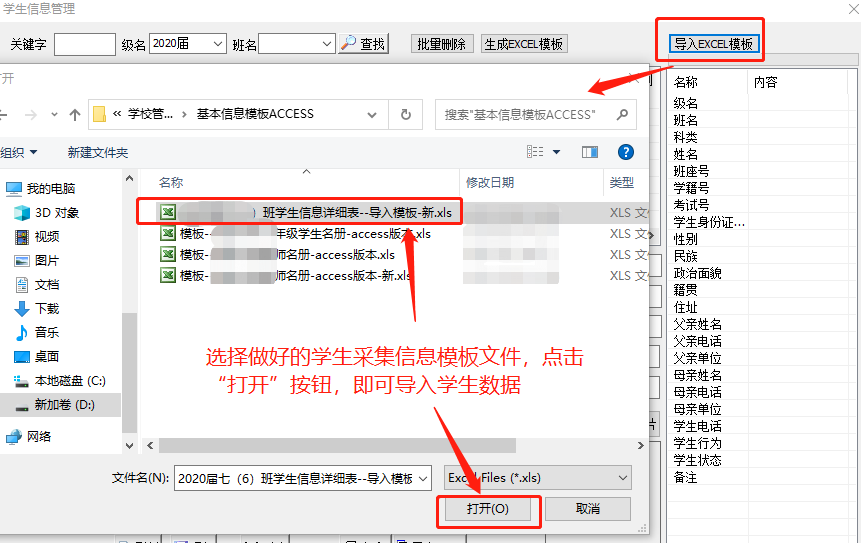The image size is (861, 543).
Task: Click 政治面貌 row in the 名称 list
Action: pos(697,273)
